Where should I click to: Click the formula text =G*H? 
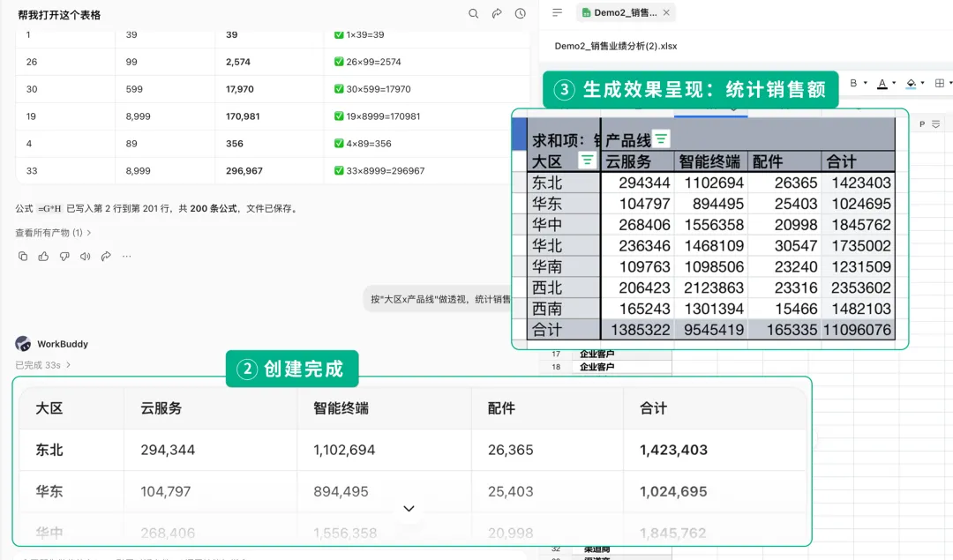click(49, 208)
